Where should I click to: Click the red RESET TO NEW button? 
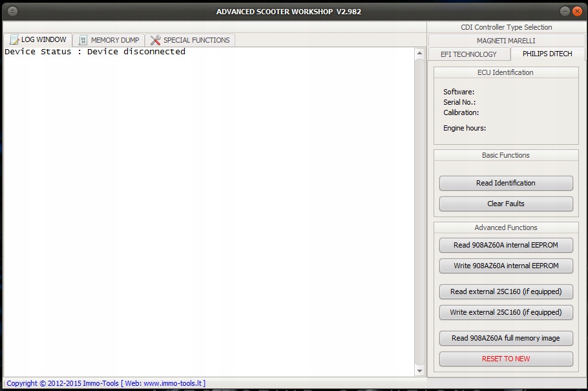click(x=506, y=359)
